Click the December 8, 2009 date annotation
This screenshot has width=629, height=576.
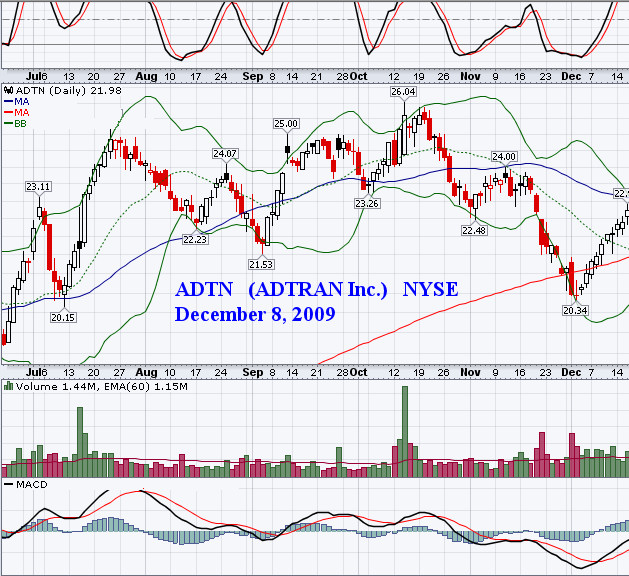click(x=255, y=314)
